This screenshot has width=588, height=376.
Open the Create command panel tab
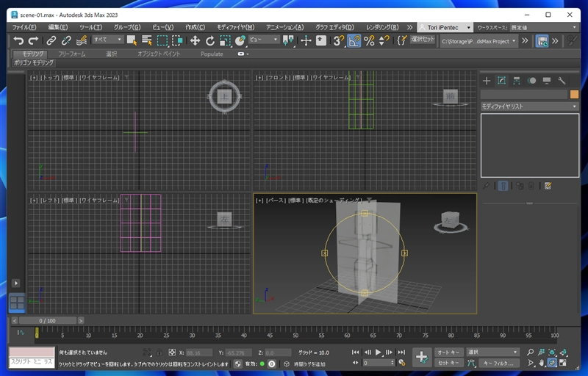(487, 81)
